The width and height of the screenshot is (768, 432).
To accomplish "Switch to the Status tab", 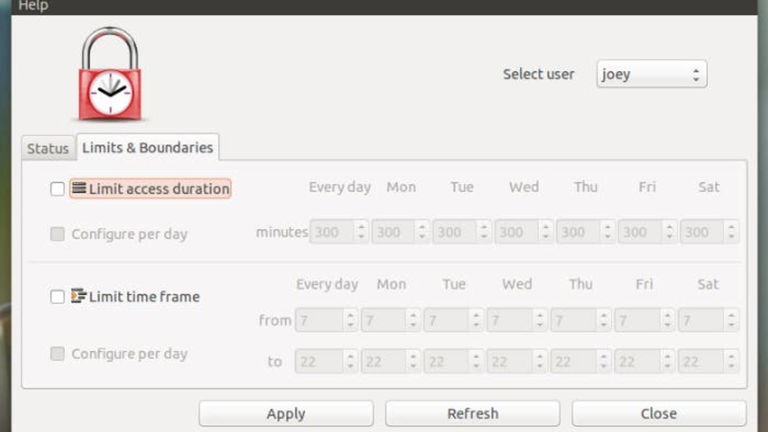I will (48, 148).
